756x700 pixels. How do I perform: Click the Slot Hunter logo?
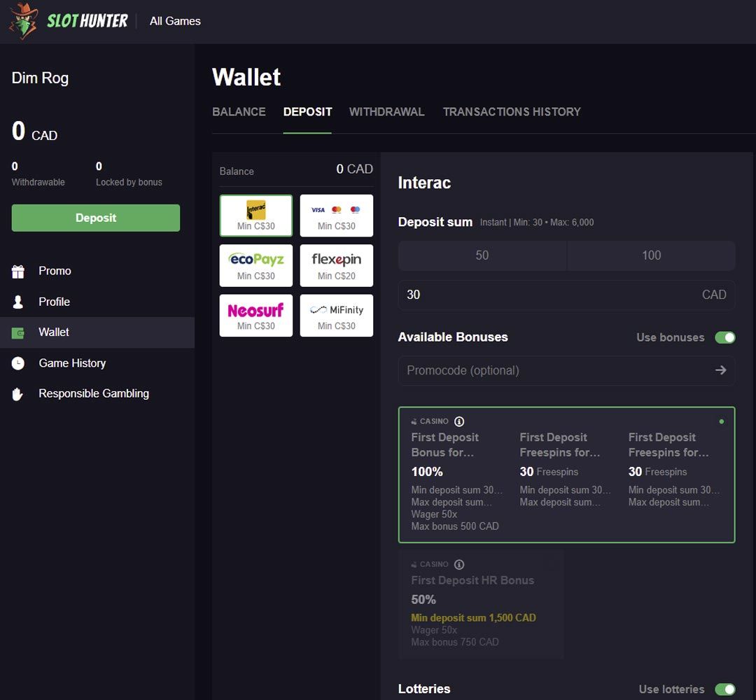pos(69,21)
